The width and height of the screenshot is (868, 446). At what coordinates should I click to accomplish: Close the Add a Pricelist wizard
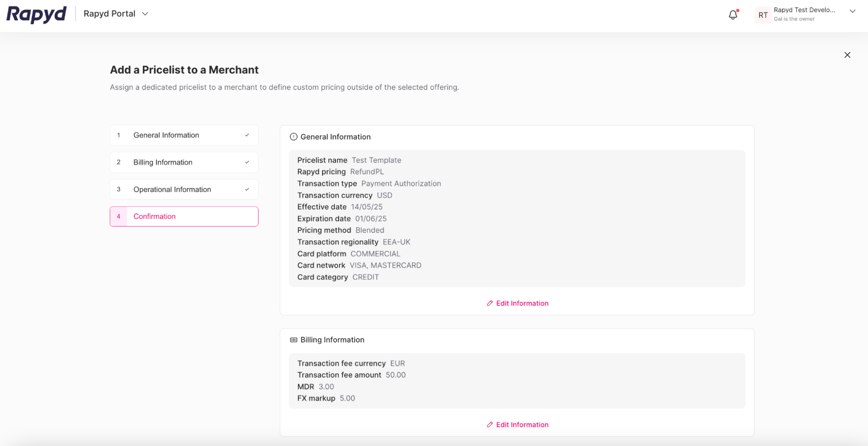point(847,55)
